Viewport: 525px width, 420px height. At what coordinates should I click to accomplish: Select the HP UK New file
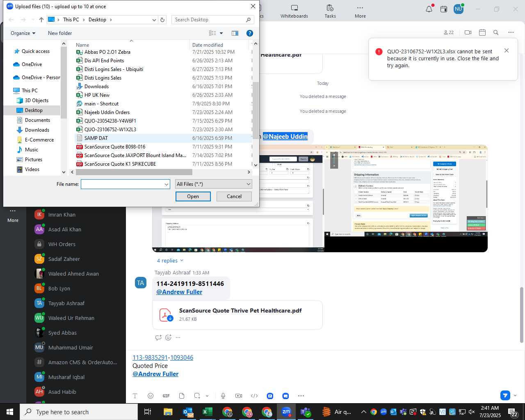coord(97,95)
